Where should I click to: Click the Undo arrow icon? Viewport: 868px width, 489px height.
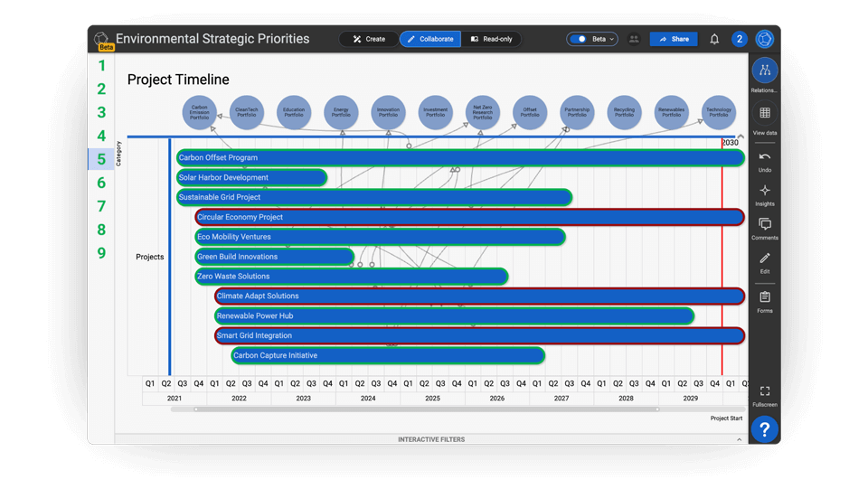pyautogui.click(x=764, y=157)
